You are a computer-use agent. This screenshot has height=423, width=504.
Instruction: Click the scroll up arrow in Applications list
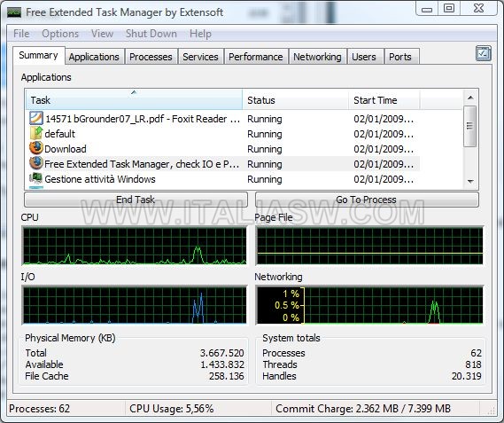pos(470,98)
